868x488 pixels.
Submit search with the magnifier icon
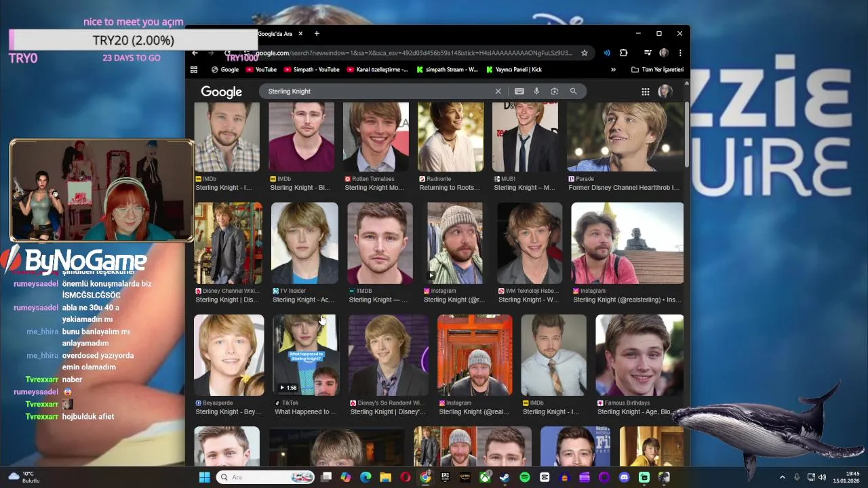point(573,91)
